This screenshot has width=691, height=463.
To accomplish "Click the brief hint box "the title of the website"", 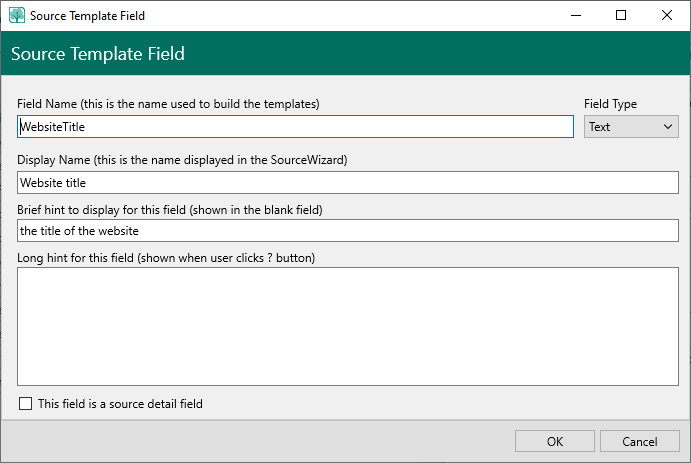I will 348,230.
